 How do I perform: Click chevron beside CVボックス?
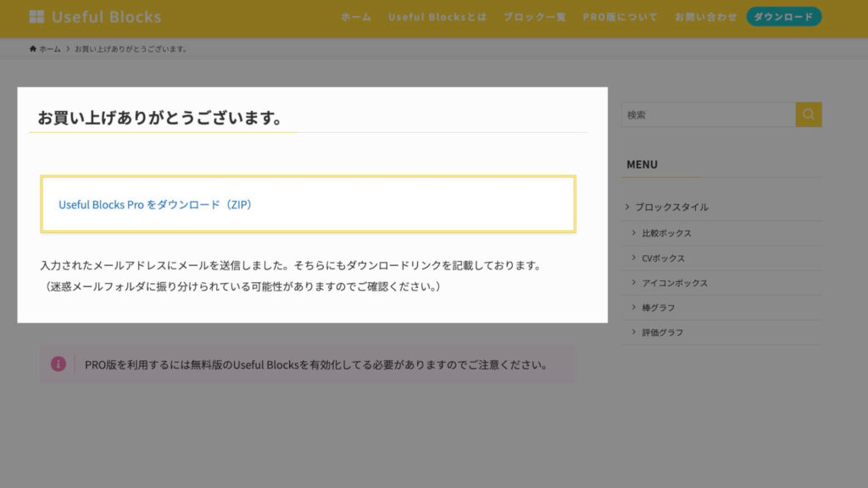coord(634,258)
